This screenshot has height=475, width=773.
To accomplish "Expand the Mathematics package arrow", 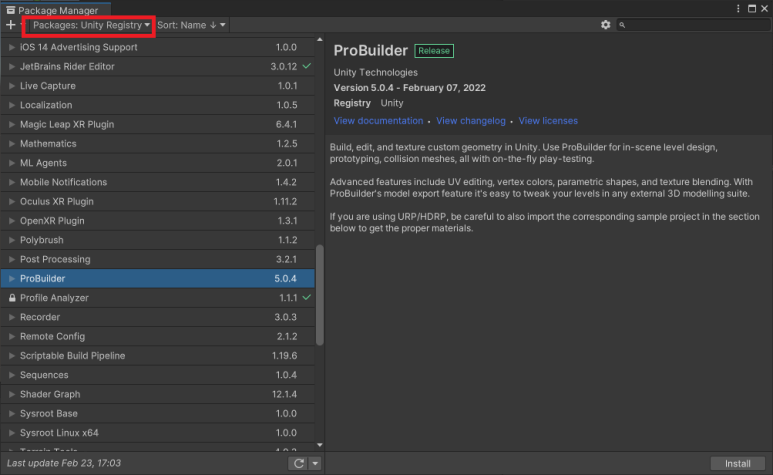I will [12, 143].
